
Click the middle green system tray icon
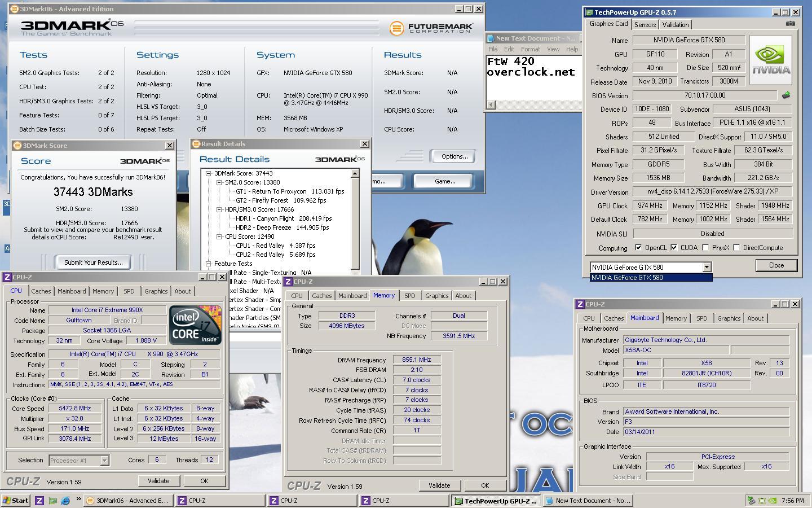tap(762, 501)
